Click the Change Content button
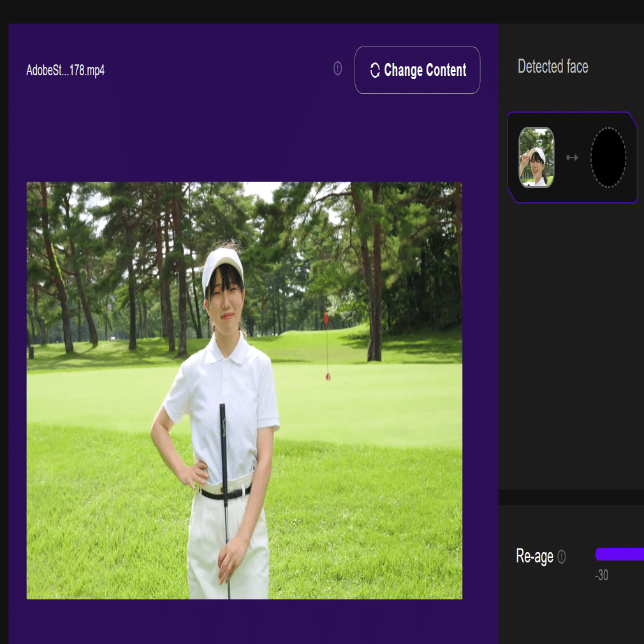Screen dimensions: 644x644 417,70
